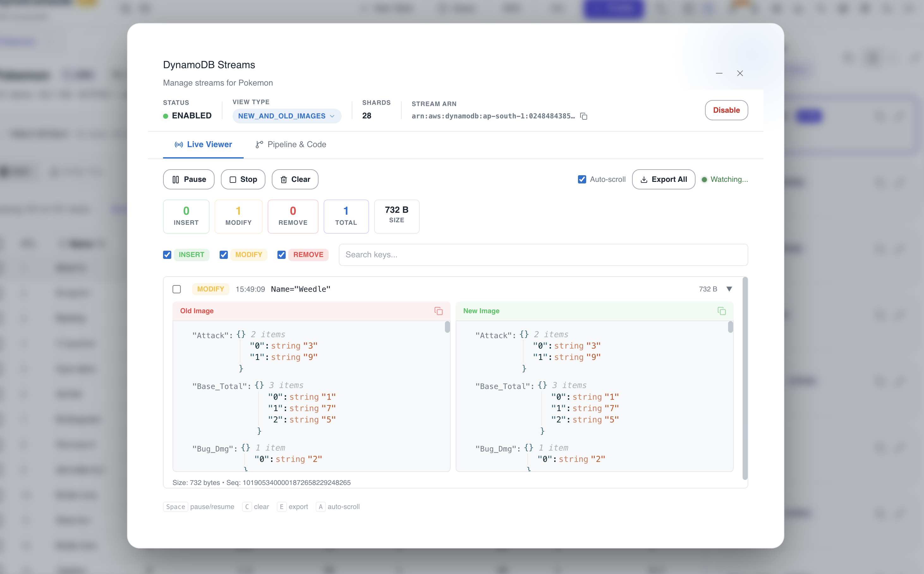Uncheck the REMOVE event filter
Screen dimensions: 924x574
pyautogui.click(x=281, y=255)
